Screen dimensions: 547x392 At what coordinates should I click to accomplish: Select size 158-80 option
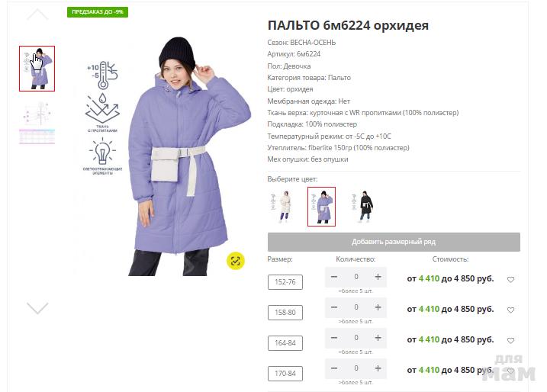click(285, 313)
